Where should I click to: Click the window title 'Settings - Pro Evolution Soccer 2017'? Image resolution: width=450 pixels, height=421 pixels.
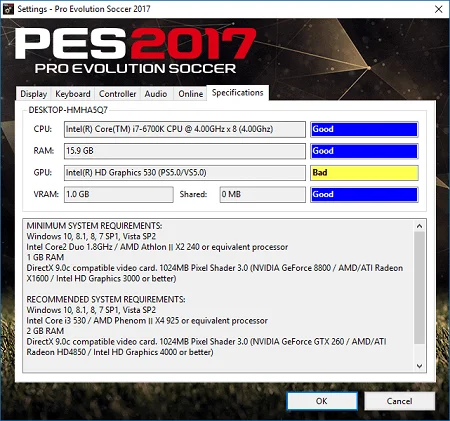click(x=84, y=9)
